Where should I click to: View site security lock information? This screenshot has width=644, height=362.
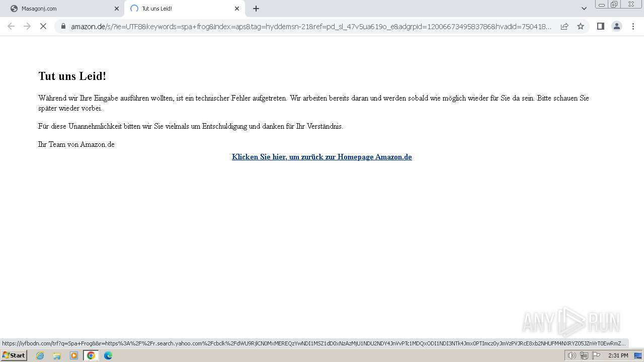63,26
